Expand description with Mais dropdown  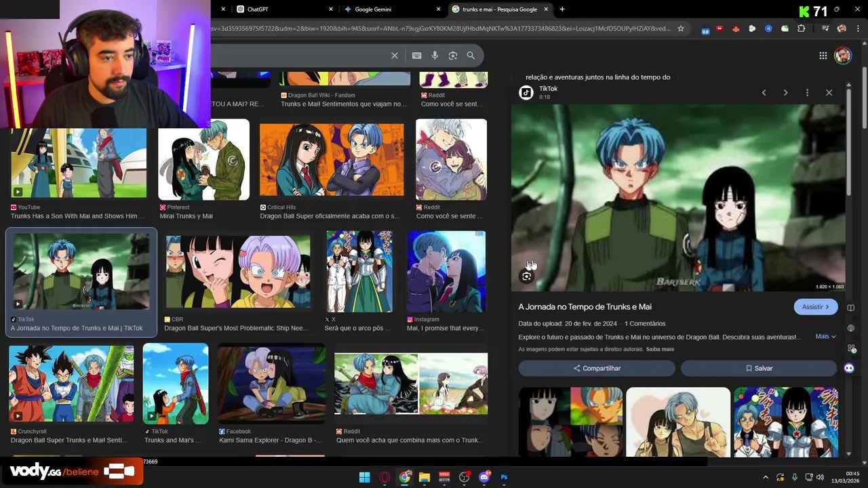pos(825,337)
